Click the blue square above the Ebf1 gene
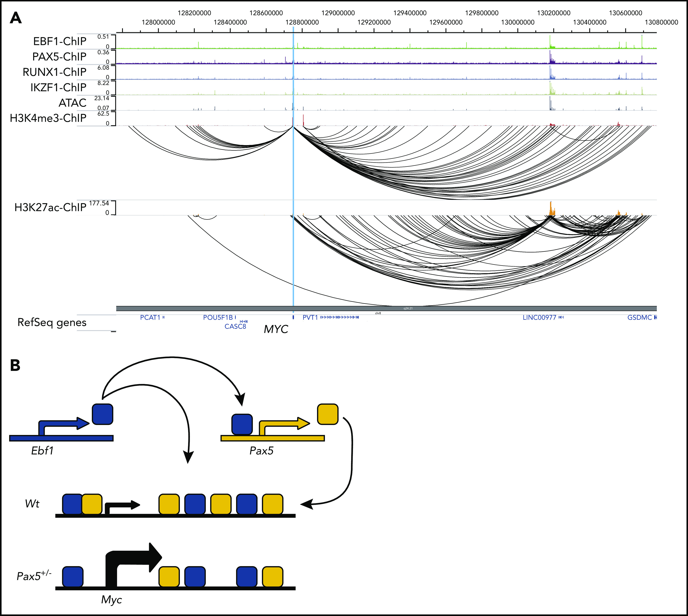Image resolution: width=688 pixels, height=616 pixels. [103, 414]
